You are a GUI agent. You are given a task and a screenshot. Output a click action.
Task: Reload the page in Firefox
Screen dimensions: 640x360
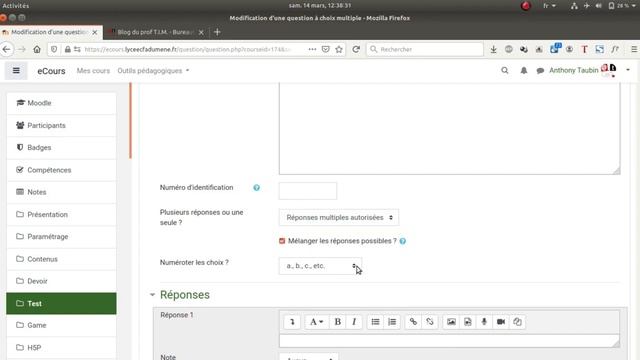pyautogui.click(x=356, y=49)
